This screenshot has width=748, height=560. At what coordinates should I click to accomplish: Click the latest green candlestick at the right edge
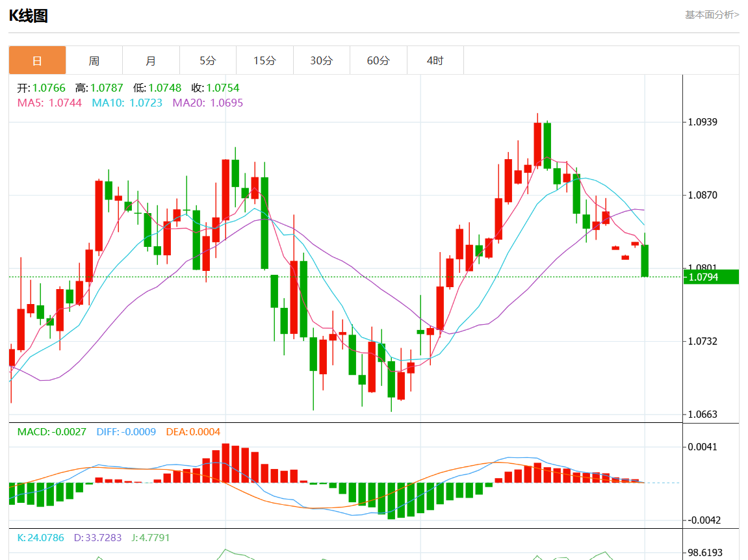coord(645,261)
